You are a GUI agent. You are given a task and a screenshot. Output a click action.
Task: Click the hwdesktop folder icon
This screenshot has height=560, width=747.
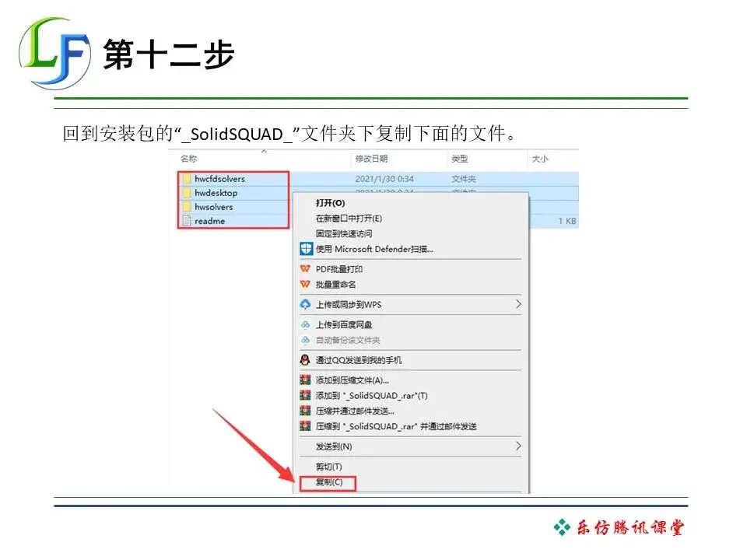(x=186, y=193)
